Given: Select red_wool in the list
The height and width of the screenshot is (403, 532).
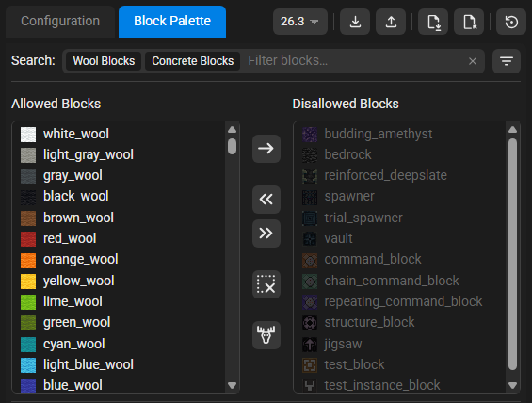Looking at the screenshot, I should coord(119,239).
